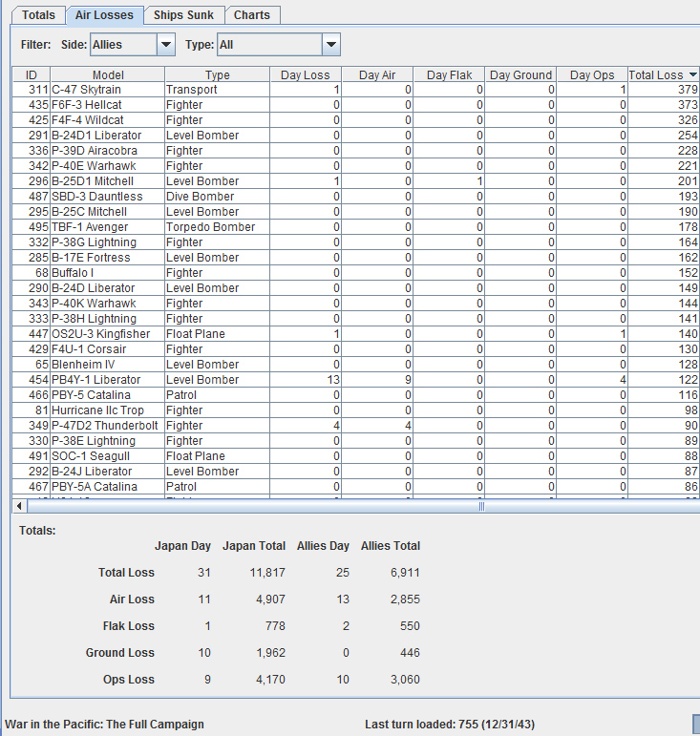Click the horizontal scrollbar left arrow
The width and height of the screenshot is (700, 736).
tap(19, 506)
